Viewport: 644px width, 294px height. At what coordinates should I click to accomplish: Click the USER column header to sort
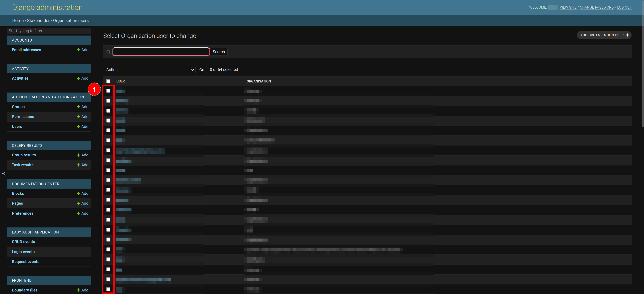tap(120, 81)
